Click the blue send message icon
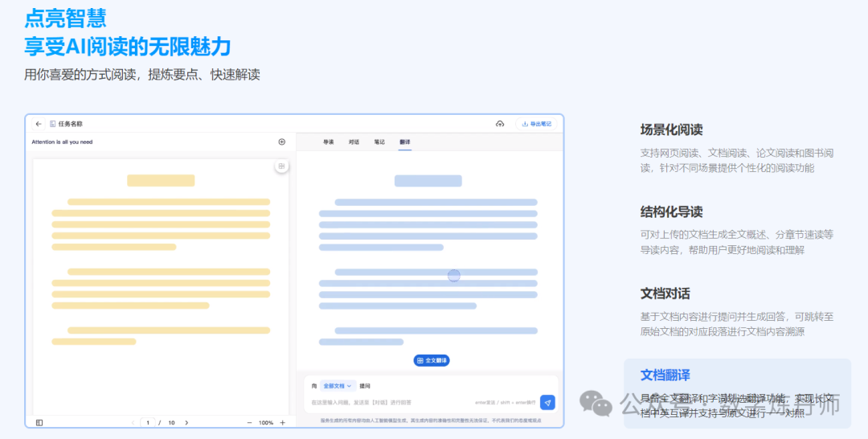Image resolution: width=868 pixels, height=439 pixels. point(547,402)
